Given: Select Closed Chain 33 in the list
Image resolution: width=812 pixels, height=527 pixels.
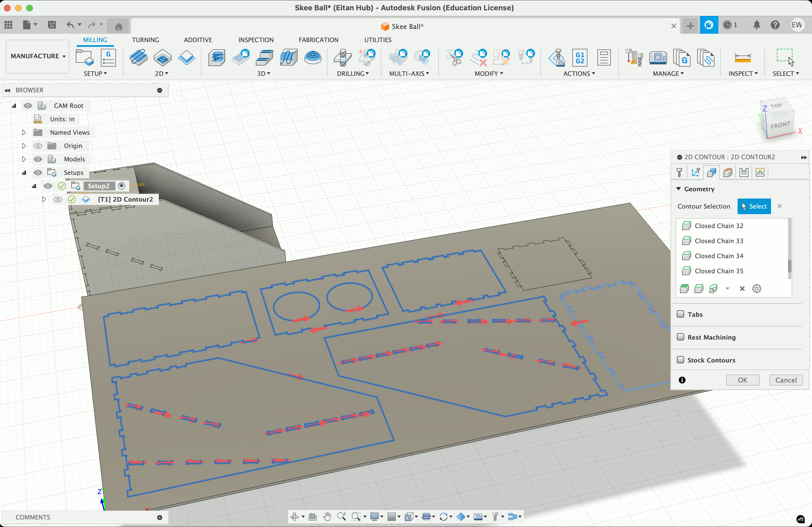Looking at the screenshot, I should pyautogui.click(x=719, y=241).
